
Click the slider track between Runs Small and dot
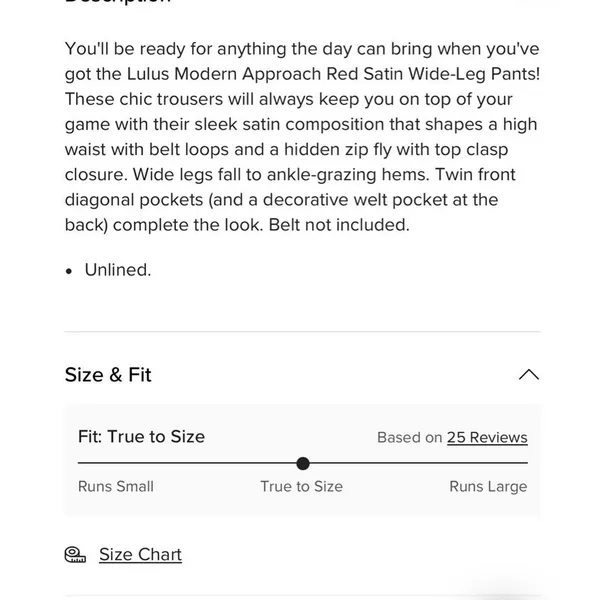tap(187, 463)
